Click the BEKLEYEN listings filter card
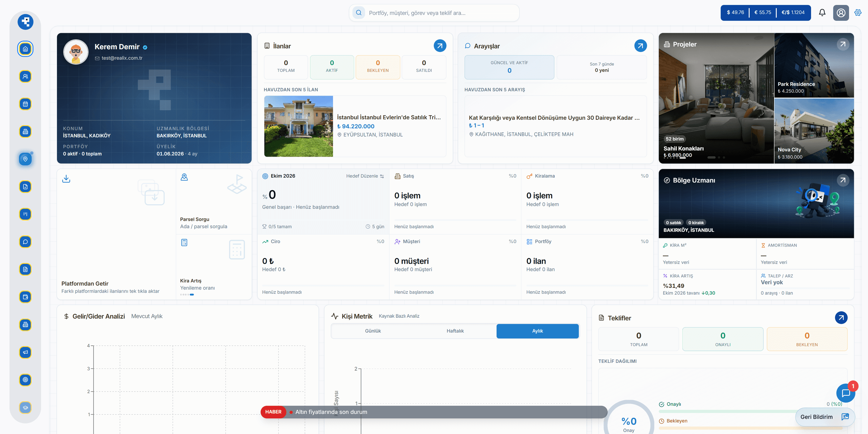The height and width of the screenshot is (434, 868). 378,67
